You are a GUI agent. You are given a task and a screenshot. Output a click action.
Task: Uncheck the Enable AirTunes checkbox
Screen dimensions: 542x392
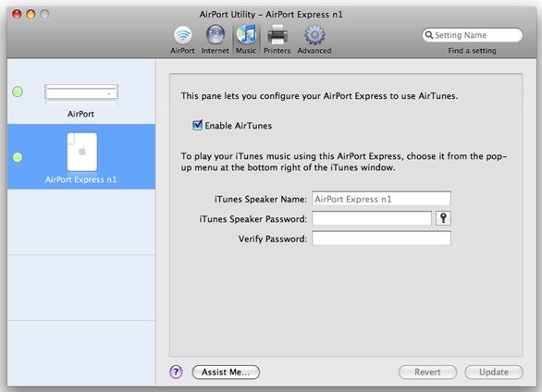197,125
